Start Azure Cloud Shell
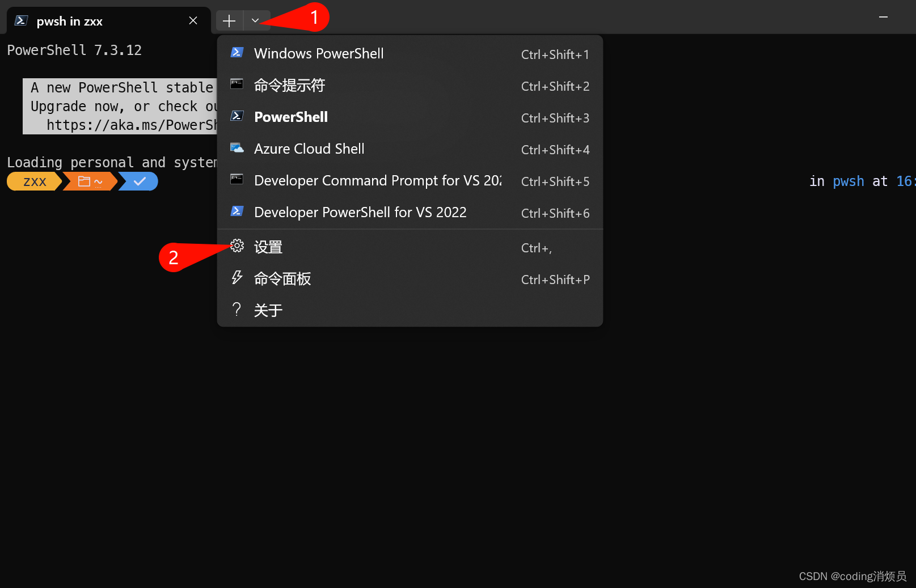 pyautogui.click(x=410, y=149)
